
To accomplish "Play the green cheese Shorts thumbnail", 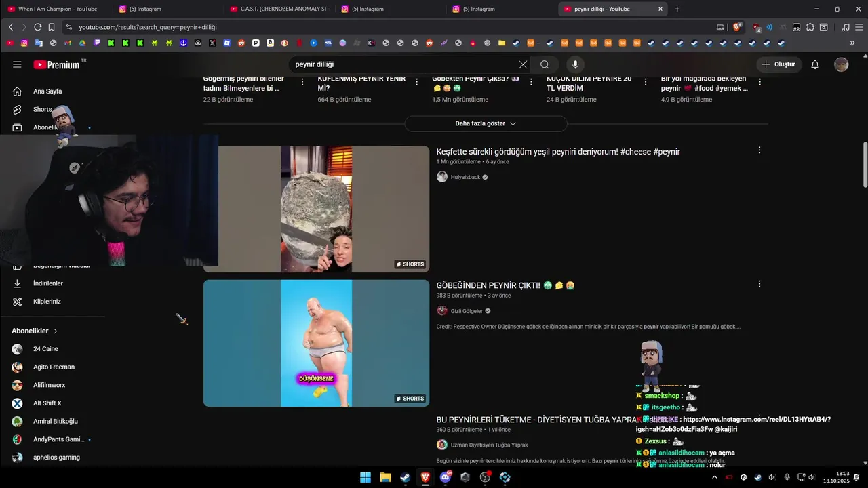I will 316,209.
